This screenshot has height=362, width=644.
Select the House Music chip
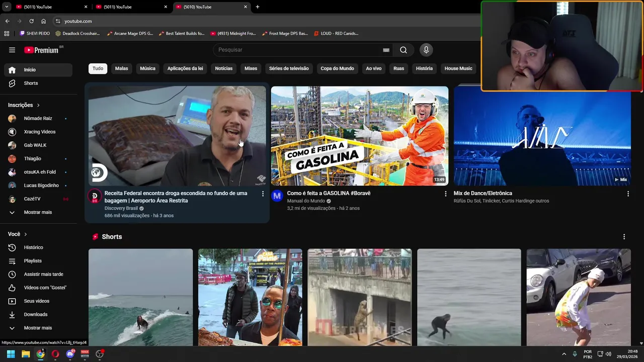(458, 68)
